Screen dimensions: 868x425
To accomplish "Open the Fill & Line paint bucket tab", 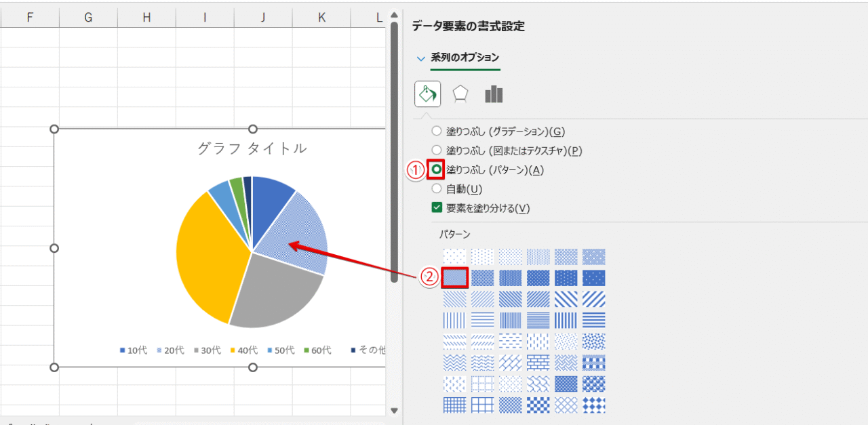I will pos(427,94).
